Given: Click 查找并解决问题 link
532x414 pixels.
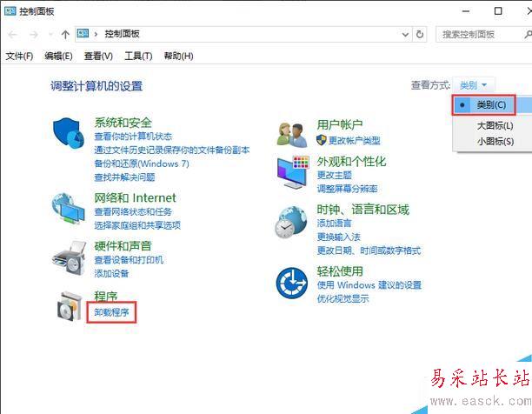Looking at the screenshot, I should pyautogui.click(x=124, y=177).
